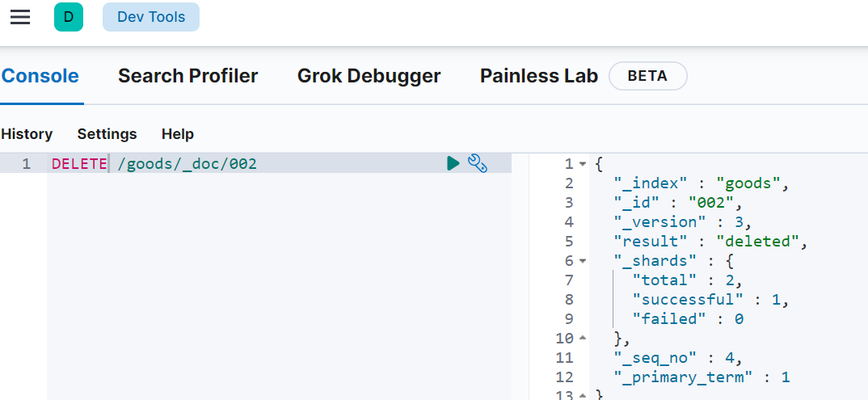Open the Search Profiler tab

[x=188, y=76]
